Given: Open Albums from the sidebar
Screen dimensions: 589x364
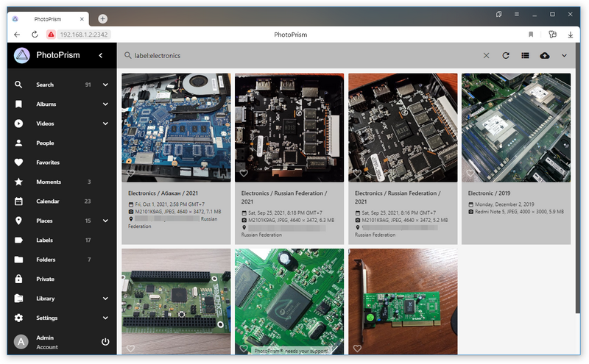Looking at the screenshot, I should point(46,104).
